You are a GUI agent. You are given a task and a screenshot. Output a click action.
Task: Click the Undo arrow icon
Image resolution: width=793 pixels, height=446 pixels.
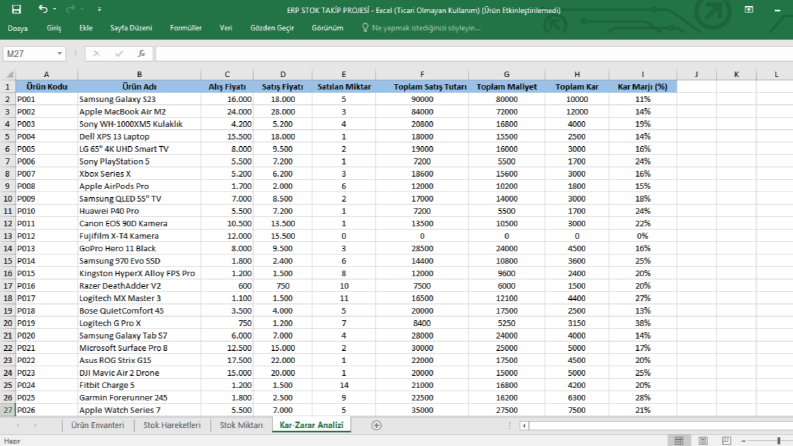pyautogui.click(x=42, y=9)
